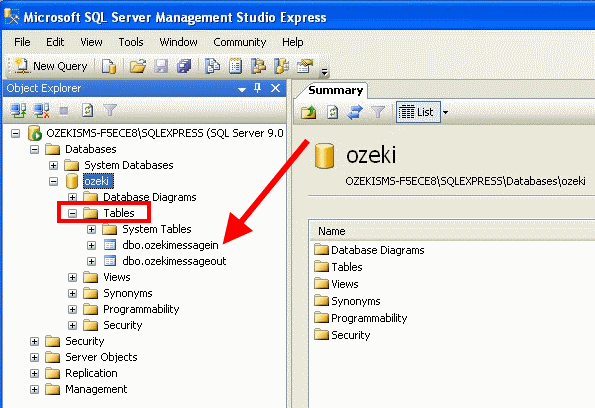Collapse the Databases folder node

coord(34,149)
